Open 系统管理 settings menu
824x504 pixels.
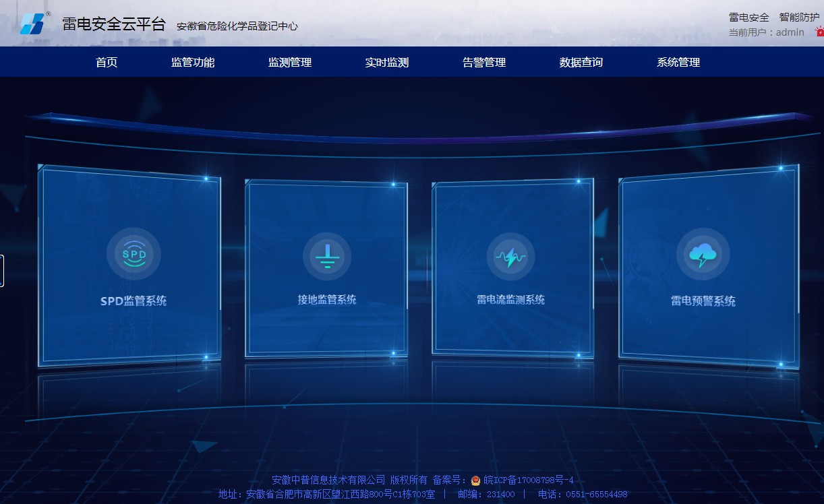coord(678,62)
